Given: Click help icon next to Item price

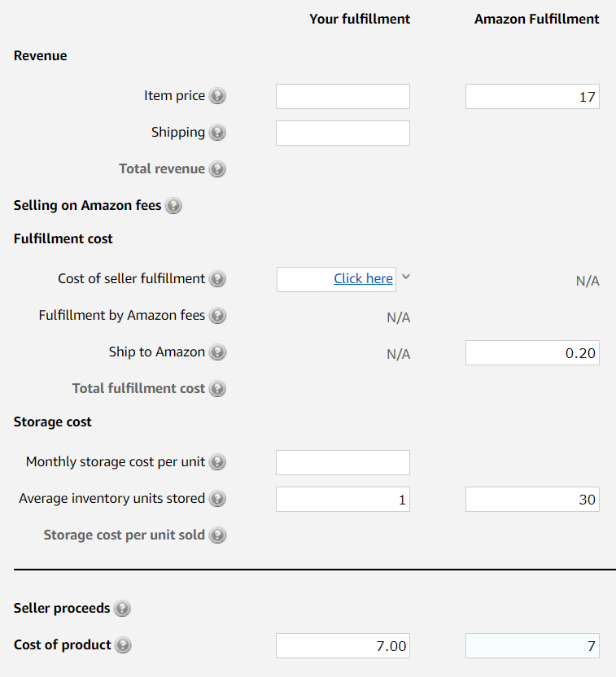Looking at the screenshot, I should (217, 96).
